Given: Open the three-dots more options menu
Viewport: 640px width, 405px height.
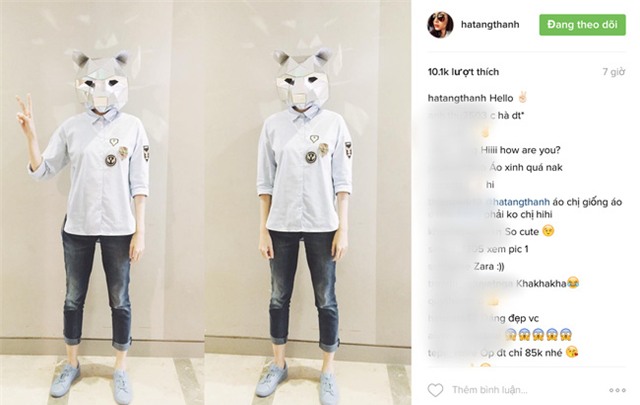Looking at the screenshot, I should (617, 390).
